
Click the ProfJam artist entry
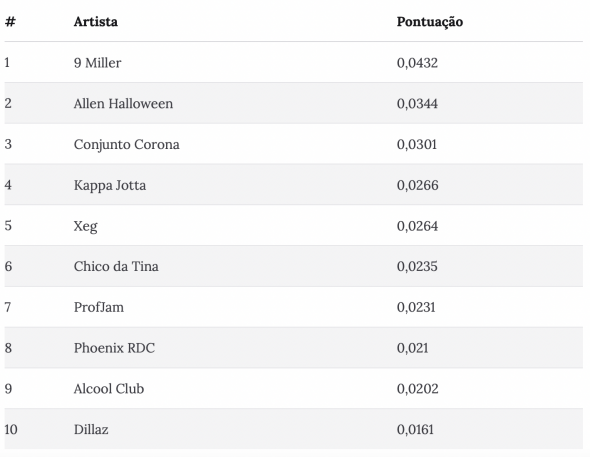tap(99, 307)
